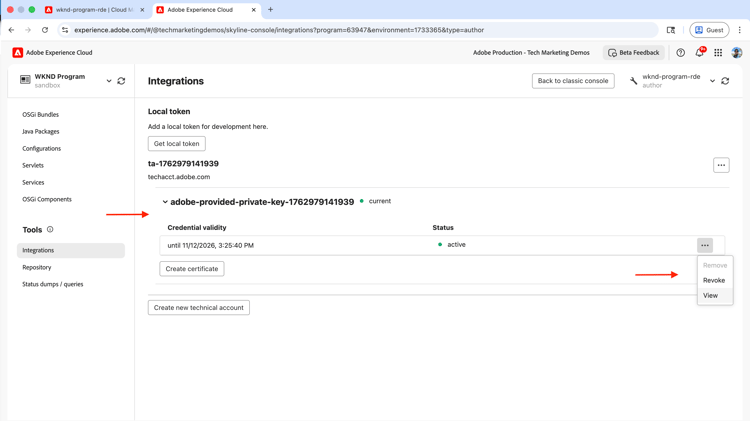The width and height of the screenshot is (750, 421).
Task: Click the Adobe Experience Cloud logo
Action: pyautogui.click(x=18, y=53)
